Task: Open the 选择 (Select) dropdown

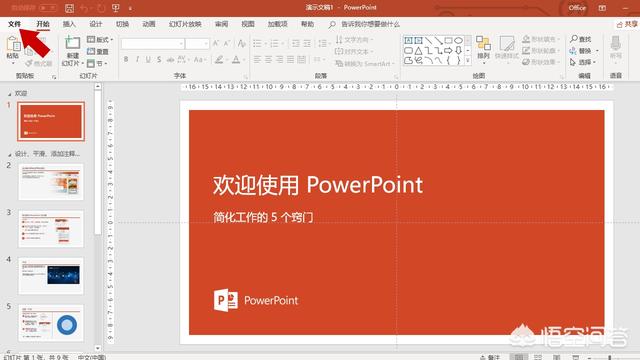Action: pos(583,62)
